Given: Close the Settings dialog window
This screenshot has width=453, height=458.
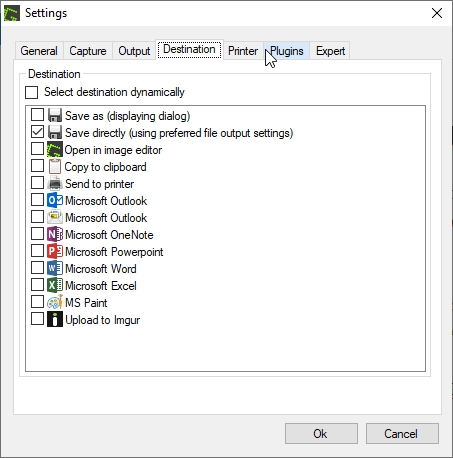Looking at the screenshot, I should click(437, 13).
